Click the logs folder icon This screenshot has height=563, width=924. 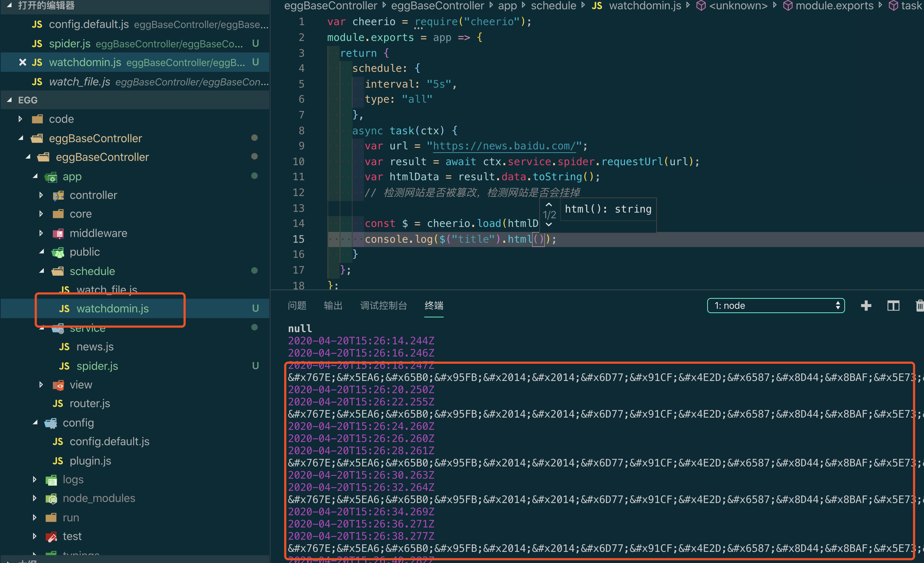point(51,480)
